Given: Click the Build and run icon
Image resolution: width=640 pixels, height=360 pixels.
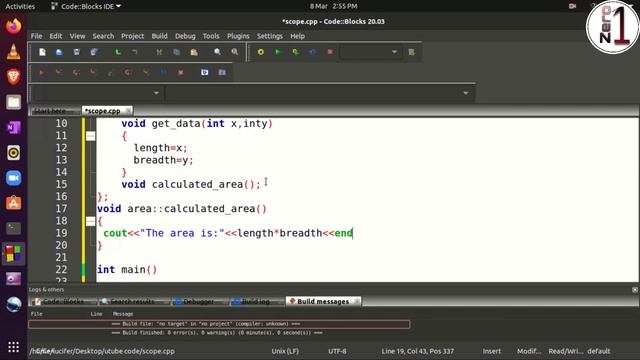Looking at the screenshot, I should coord(296,52).
